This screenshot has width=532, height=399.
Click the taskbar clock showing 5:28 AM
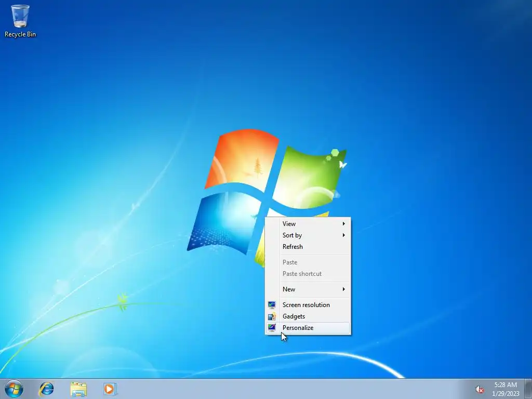(x=506, y=385)
